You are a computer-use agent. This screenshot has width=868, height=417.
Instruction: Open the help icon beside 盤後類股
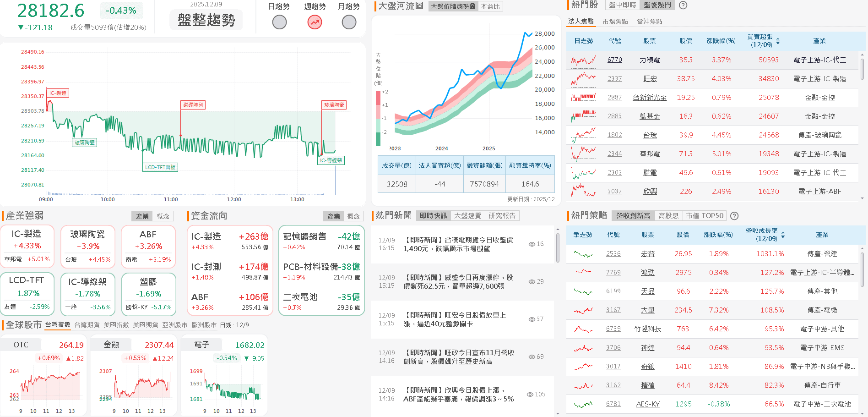(x=683, y=5)
